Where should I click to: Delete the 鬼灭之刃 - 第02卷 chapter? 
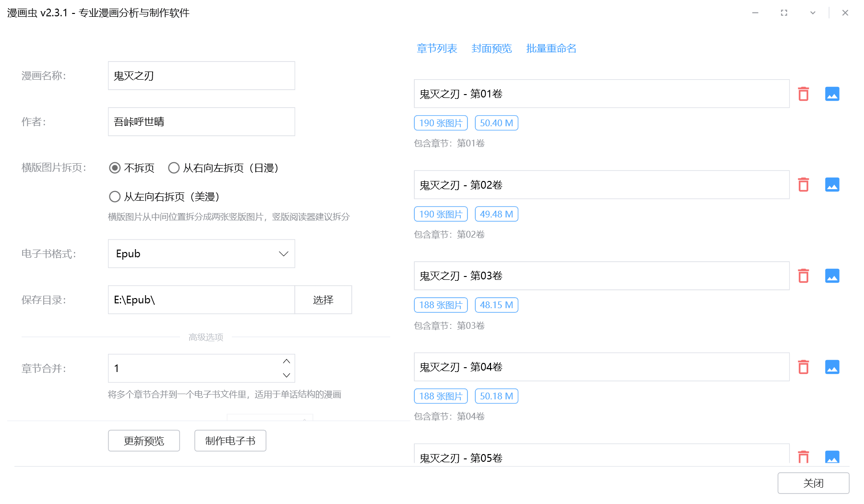803,185
